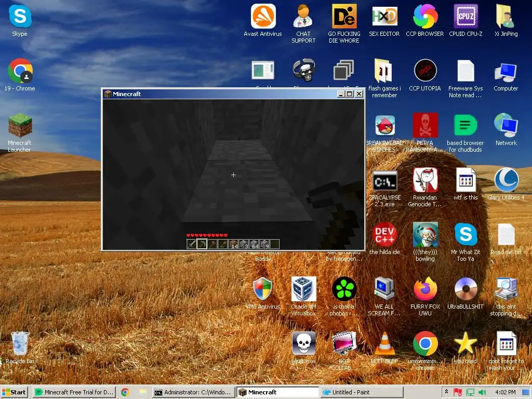The image size is (532, 399).
Task: Open the VMO Antivirus shield icon
Action: [263, 294]
